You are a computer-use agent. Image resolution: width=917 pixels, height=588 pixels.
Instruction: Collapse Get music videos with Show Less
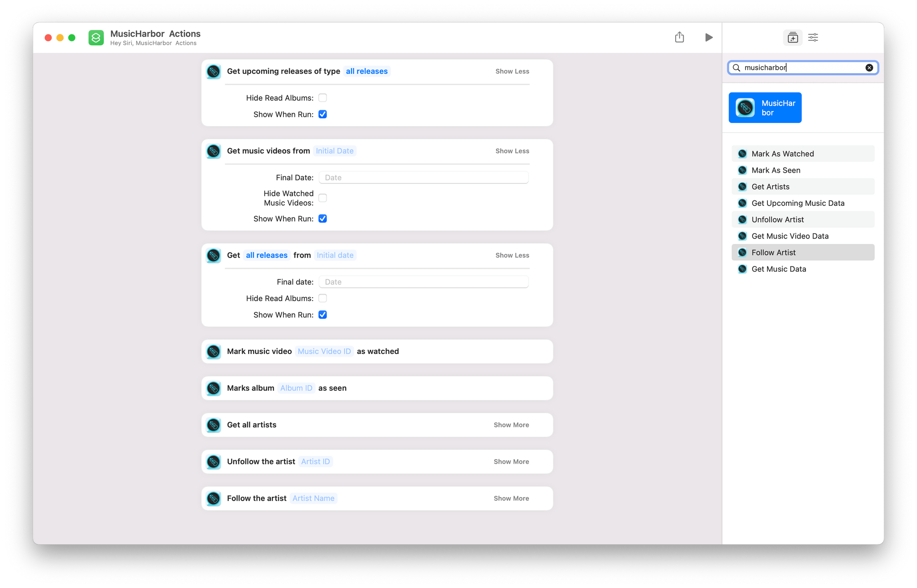[512, 151]
